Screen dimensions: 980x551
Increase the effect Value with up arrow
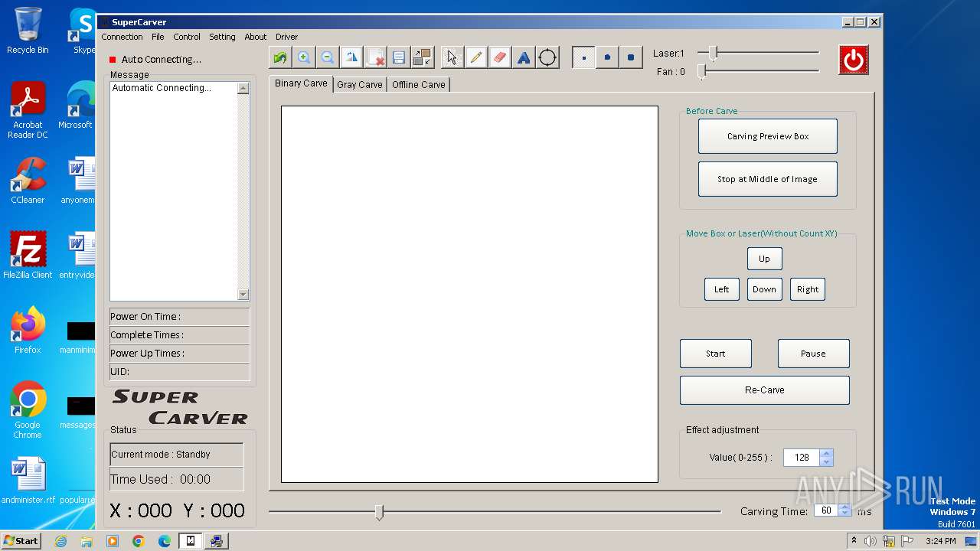coord(826,454)
